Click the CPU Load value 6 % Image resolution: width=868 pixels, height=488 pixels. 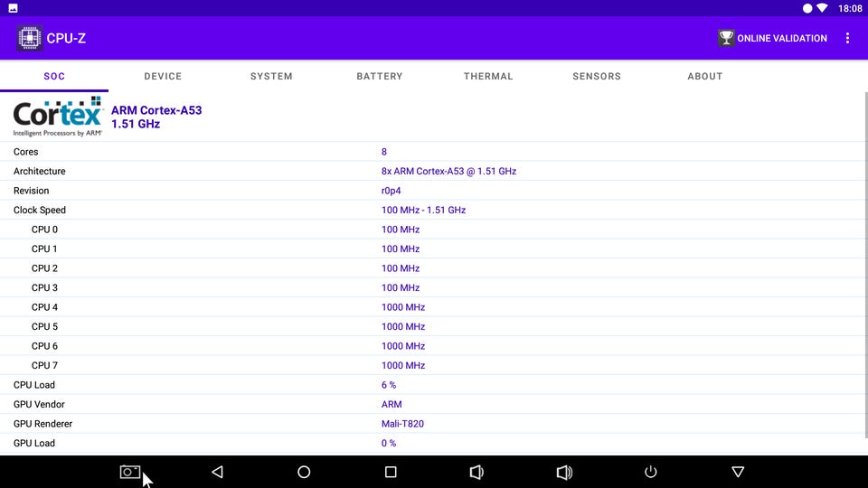click(x=389, y=385)
